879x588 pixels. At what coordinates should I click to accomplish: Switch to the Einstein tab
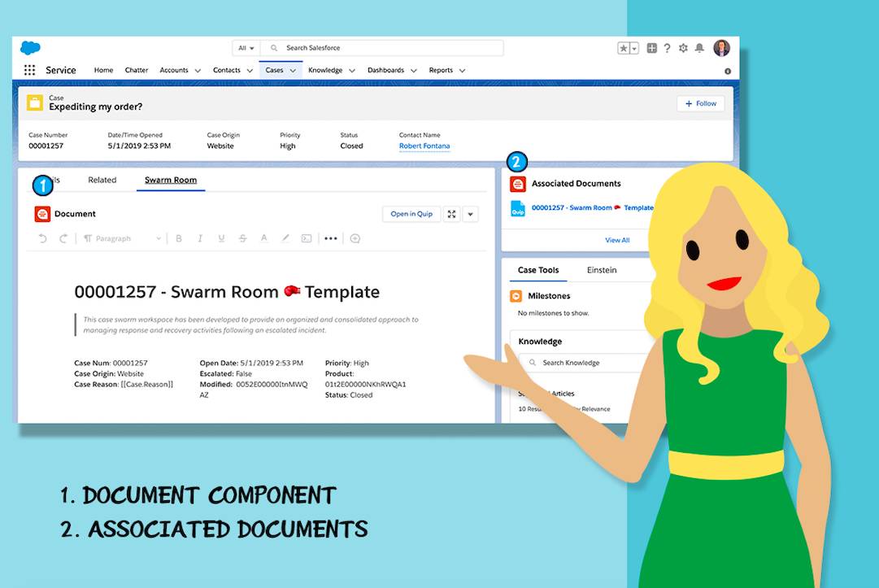[x=602, y=270]
